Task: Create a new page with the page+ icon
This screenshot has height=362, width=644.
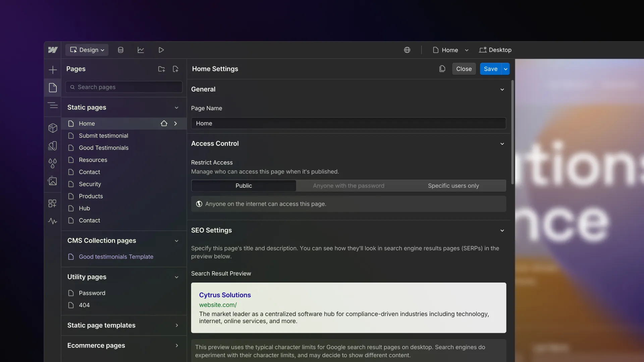Action: pos(175,69)
